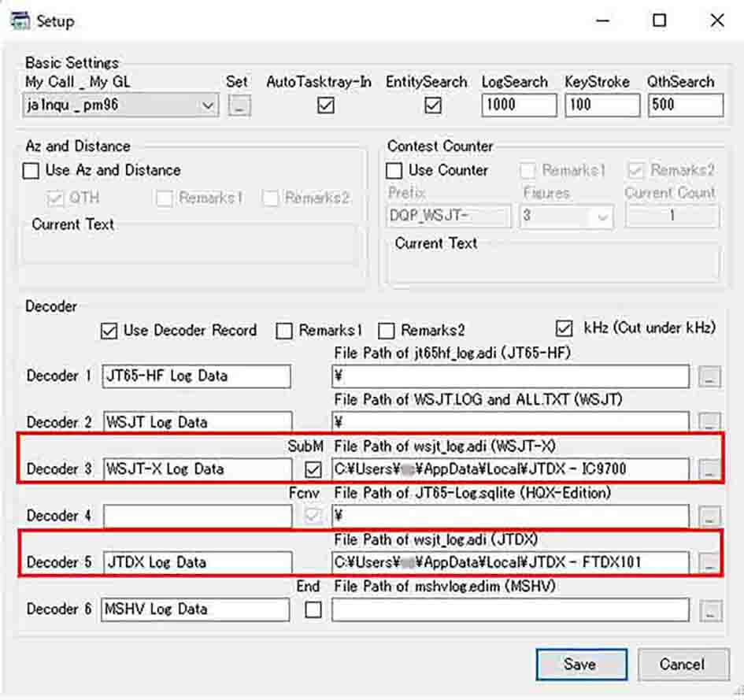Click browse button for JT65-HF file path
This screenshot has height=700, width=744.
click(x=709, y=377)
